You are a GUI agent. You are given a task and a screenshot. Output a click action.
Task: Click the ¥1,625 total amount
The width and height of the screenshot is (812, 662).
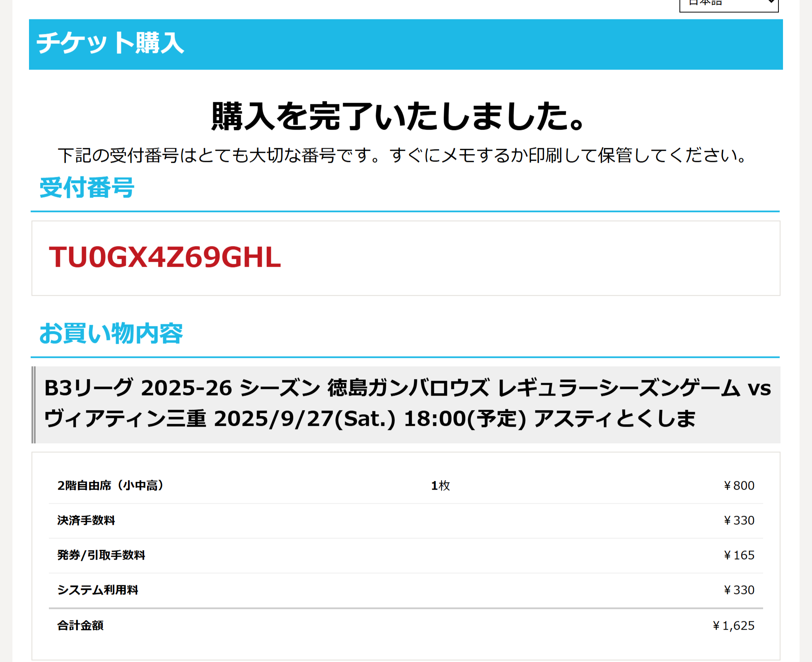[x=733, y=625]
